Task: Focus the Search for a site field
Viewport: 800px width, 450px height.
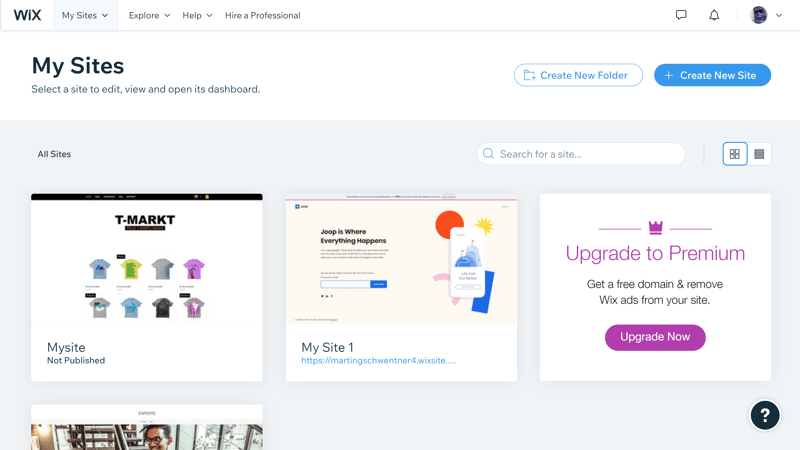Action: (x=581, y=154)
